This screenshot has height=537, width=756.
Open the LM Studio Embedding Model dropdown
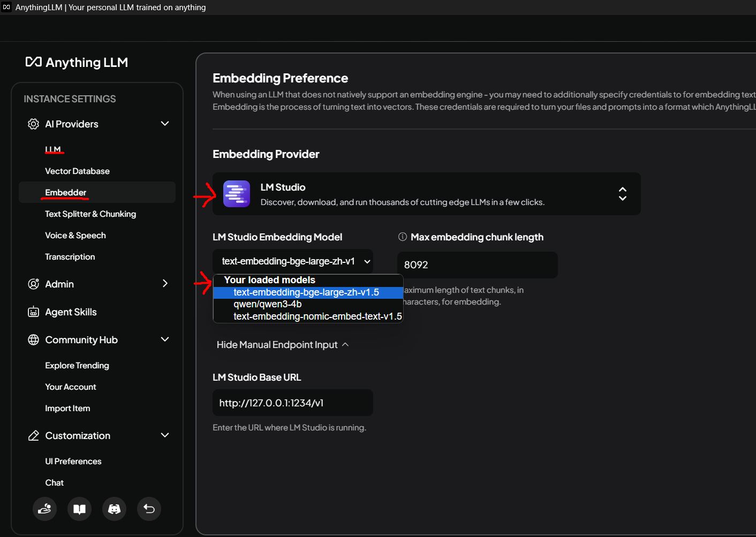click(x=294, y=261)
